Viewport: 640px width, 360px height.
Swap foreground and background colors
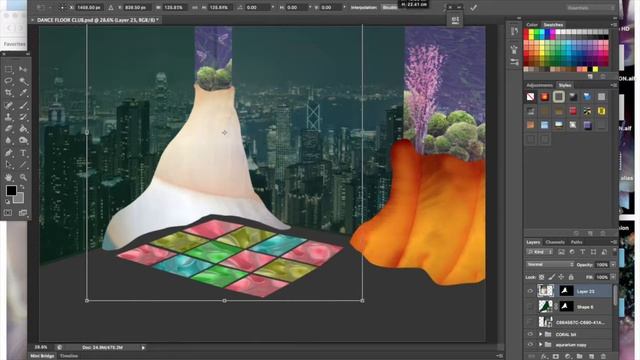pyautogui.click(x=22, y=187)
